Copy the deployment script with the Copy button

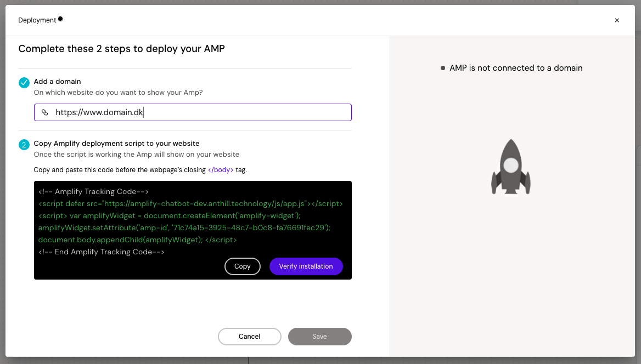(242, 266)
